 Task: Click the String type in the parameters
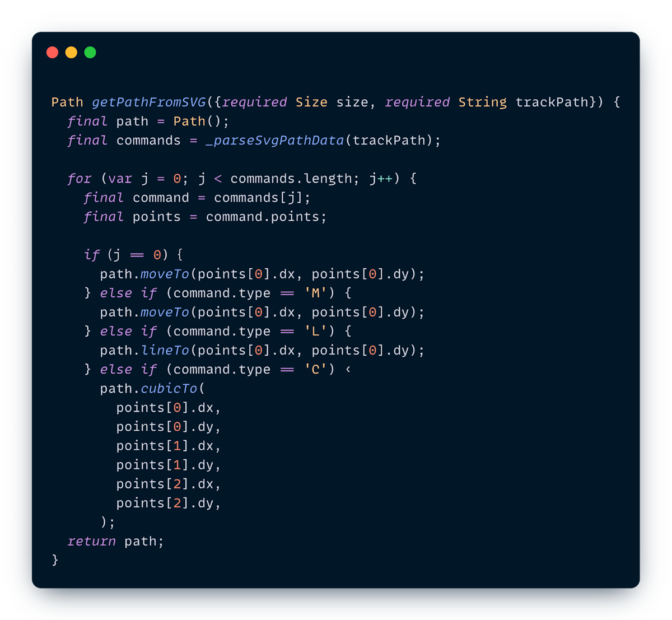coord(482,102)
